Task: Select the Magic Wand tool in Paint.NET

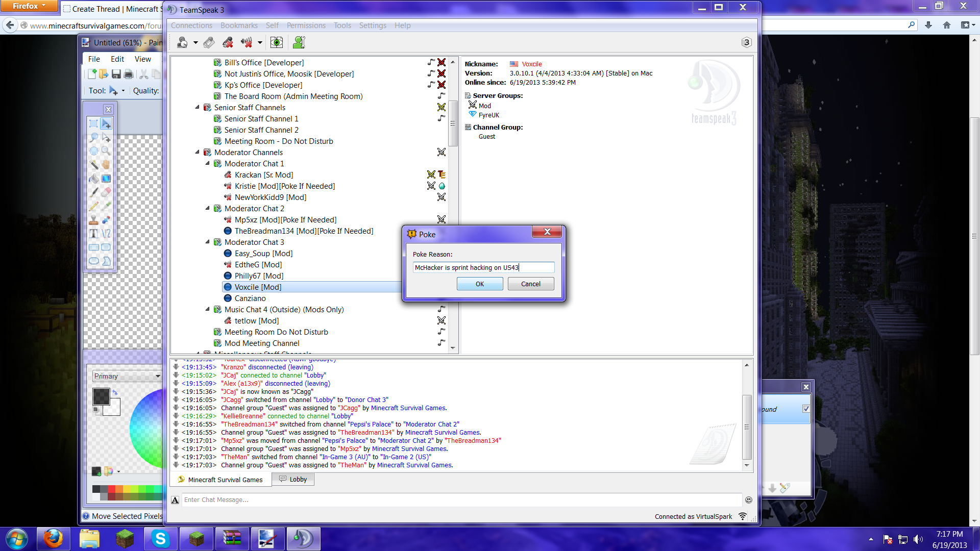Action: 94,165
